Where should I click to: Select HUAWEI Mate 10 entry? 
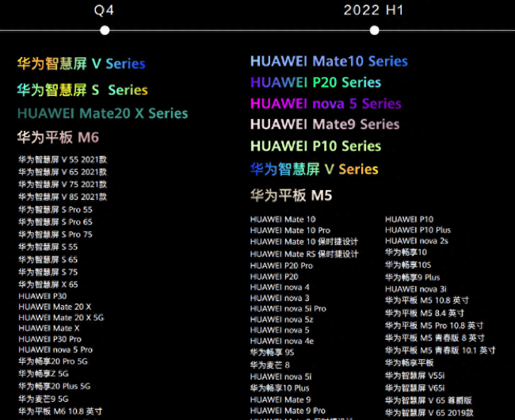click(283, 220)
